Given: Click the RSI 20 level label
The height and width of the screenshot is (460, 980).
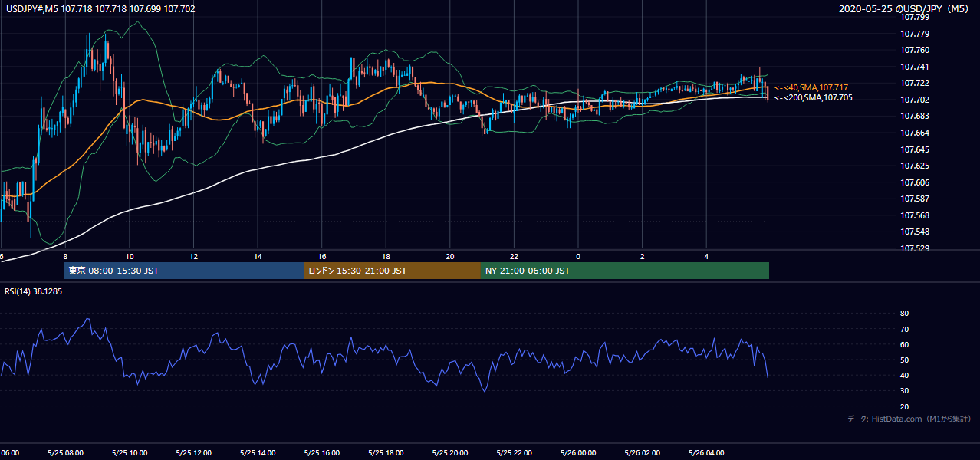Looking at the screenshot, I should 904,406.
